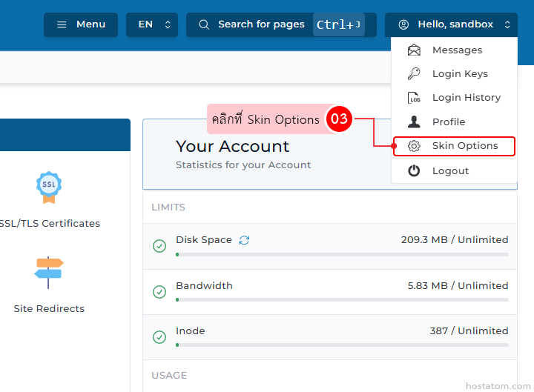This screenshot has width=534, height=392.
Task: Click the Ctrl+J shortcut badge
Action: tap(339, 24)
